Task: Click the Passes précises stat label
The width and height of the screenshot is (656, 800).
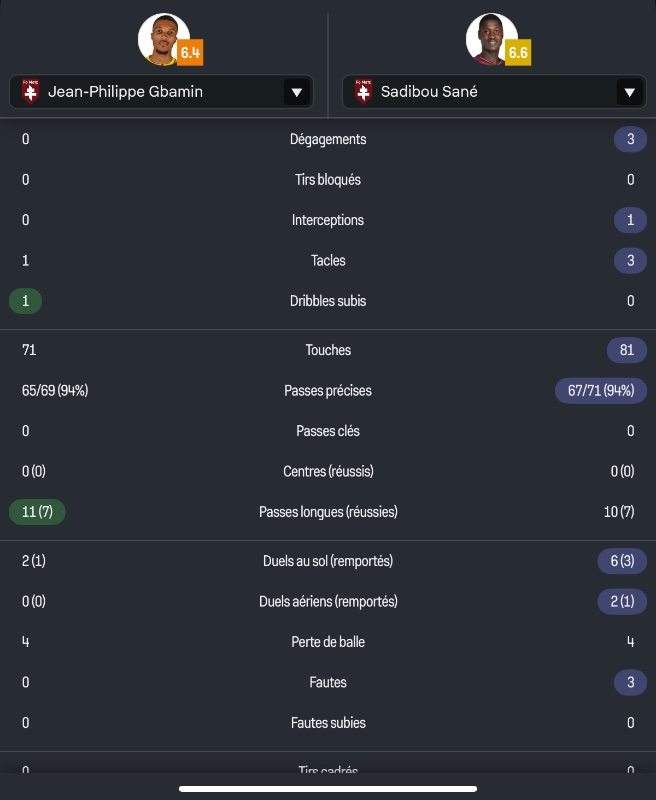Action: (x=328, y=391)
